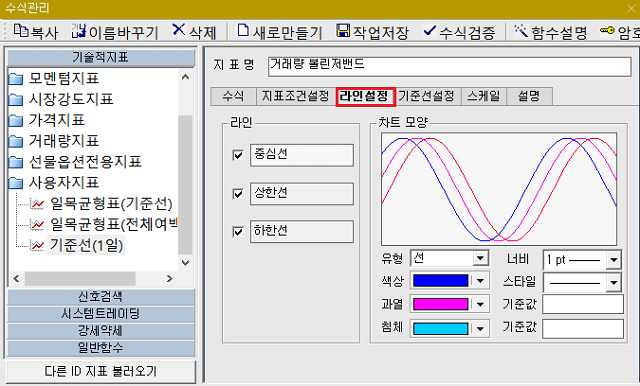Screen dimensions: 640x386
Task: Uncheck the 하한선 line checkbox
Action: point(238,232)
